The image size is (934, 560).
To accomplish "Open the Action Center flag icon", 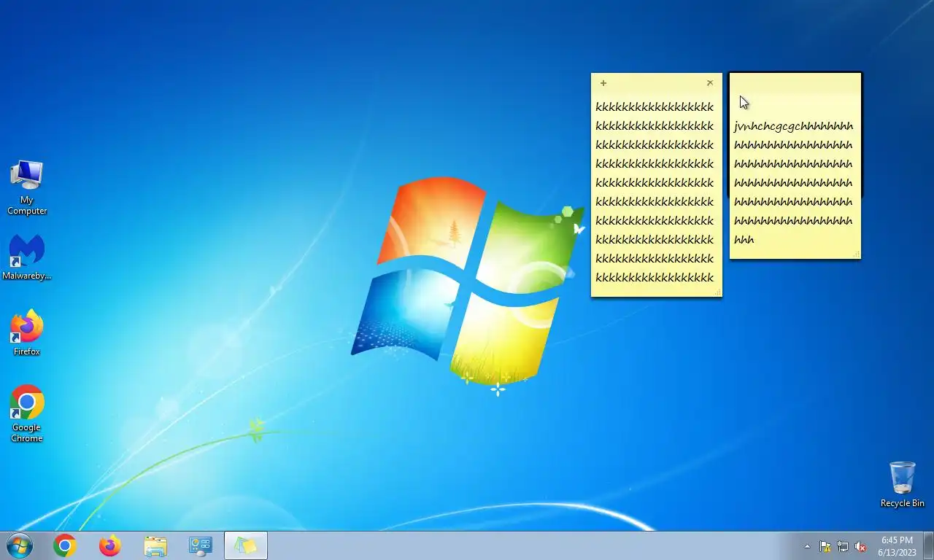I will click(x=825, y=546).
